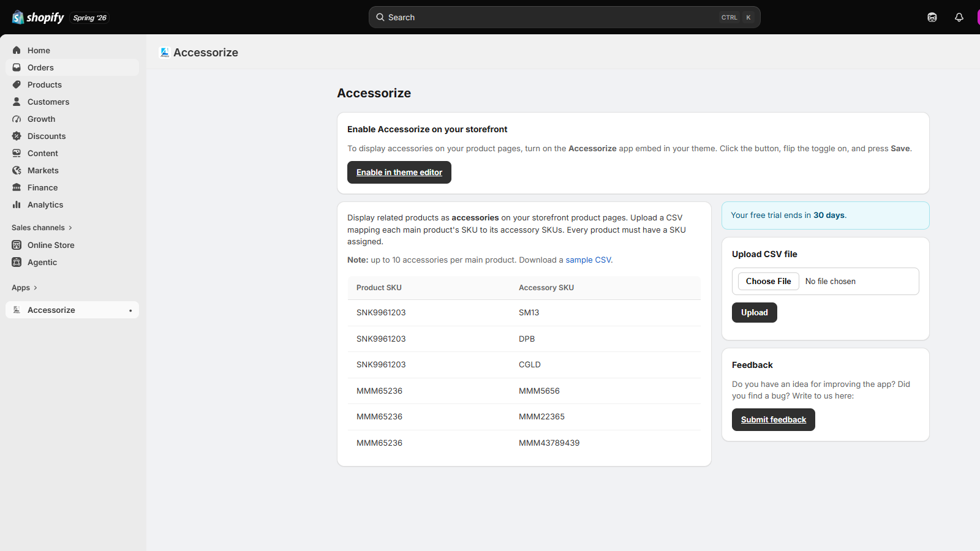Viewport: 980px width, 551px height.
Task: Click MMM65236 in the MMM5656 row
Action: point(379,391)
